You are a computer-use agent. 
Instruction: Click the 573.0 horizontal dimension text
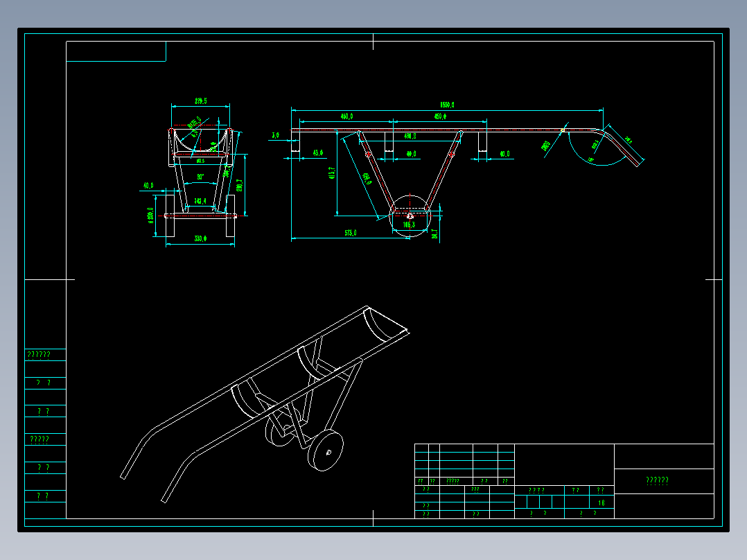tap(350, 233)
